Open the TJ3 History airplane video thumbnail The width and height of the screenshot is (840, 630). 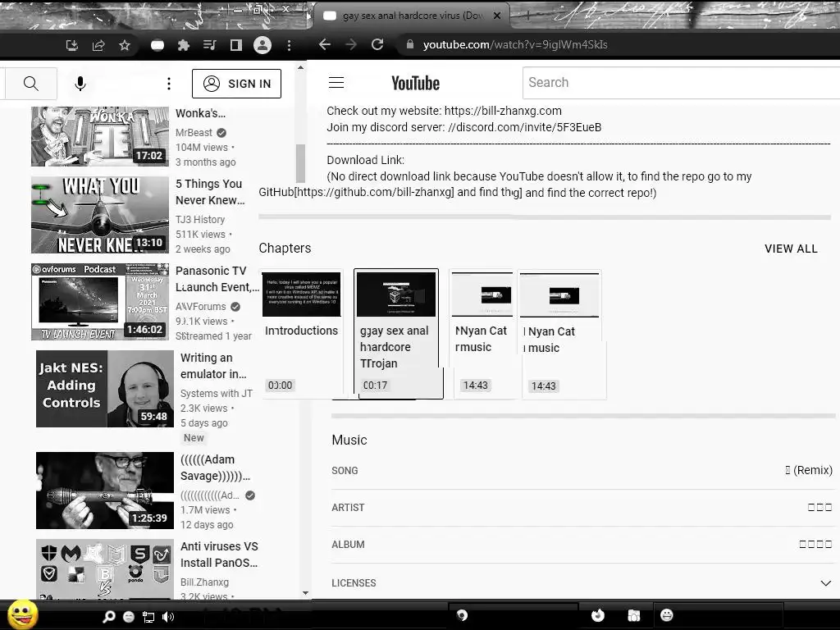click(99, 215)
